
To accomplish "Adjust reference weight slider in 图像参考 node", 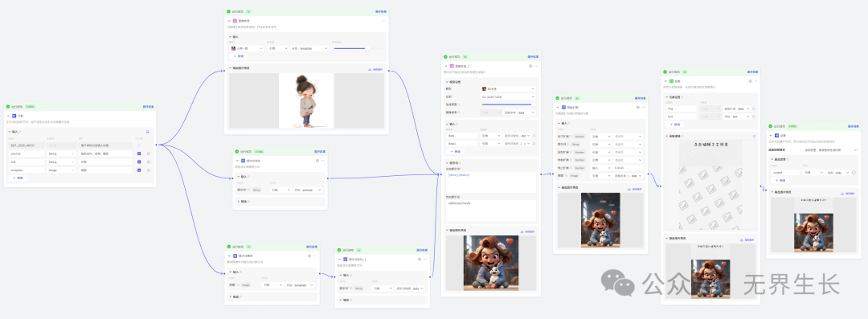I will tap(358, 49).
